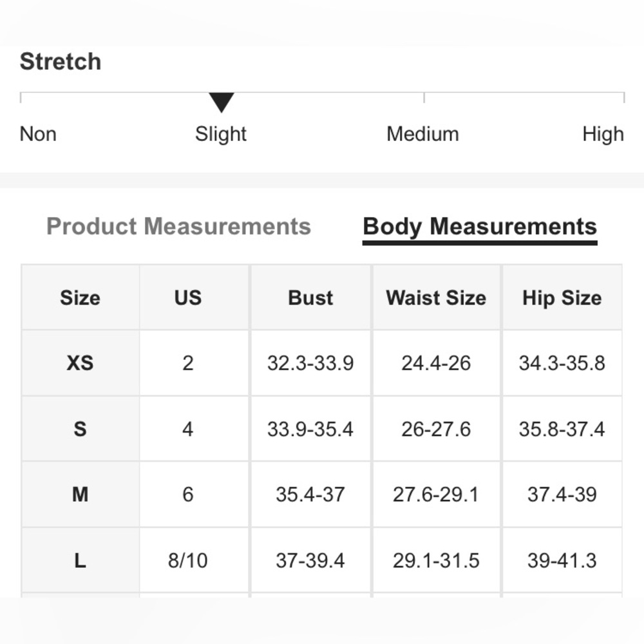Viewport: 644px width, 644px height.
Task: Select the XS size row label
Action: point(80,363)
